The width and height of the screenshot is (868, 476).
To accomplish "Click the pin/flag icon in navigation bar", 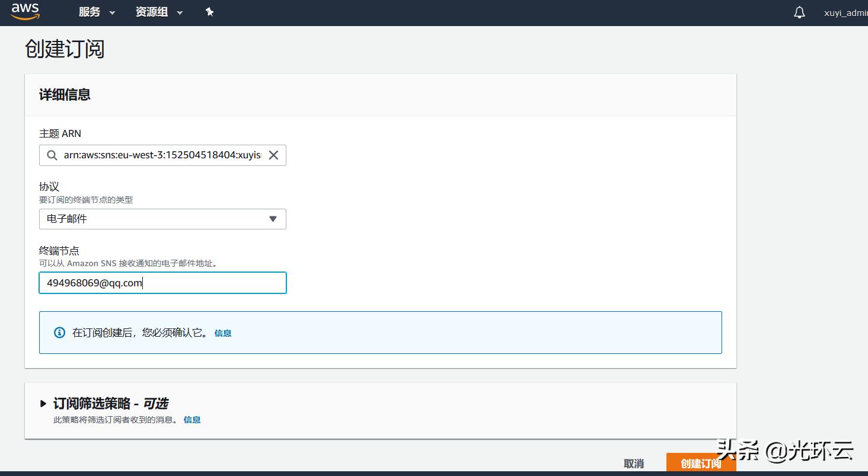I will click(210, 12).
